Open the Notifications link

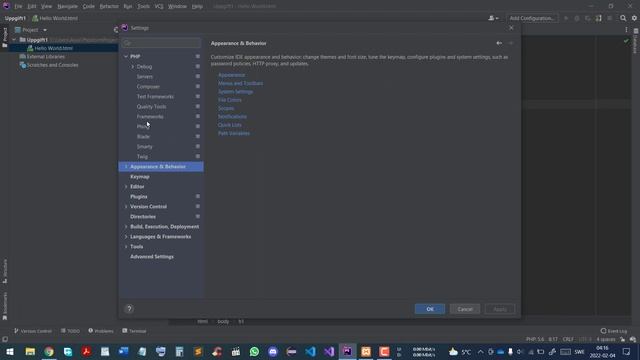pos(232,117)
